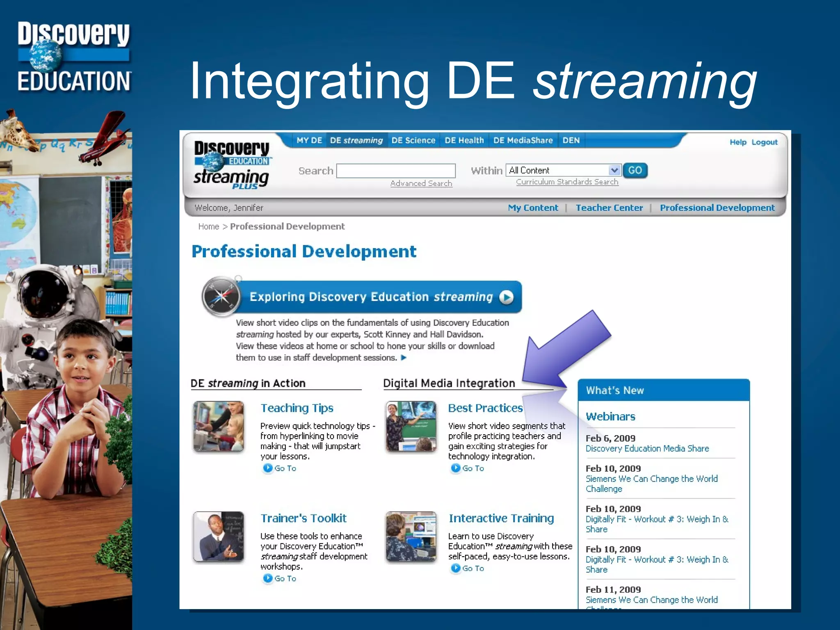Switch to the DE Health tab

pos(464,140)
